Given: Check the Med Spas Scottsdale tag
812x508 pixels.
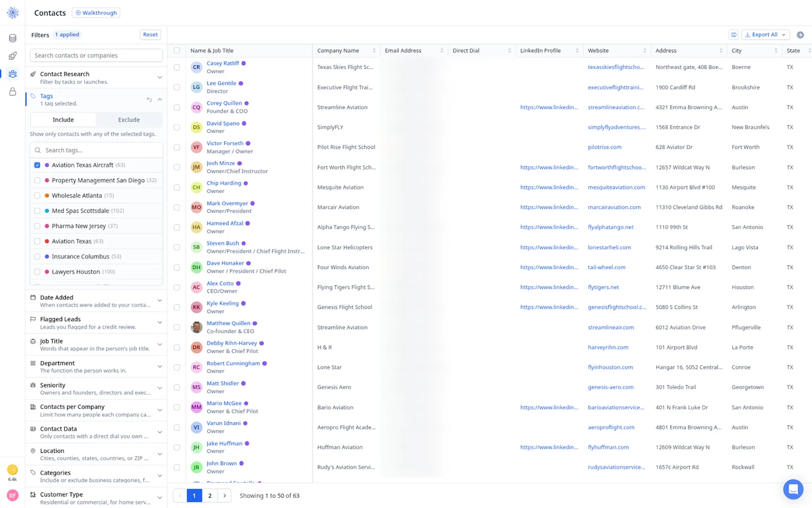Looking at the screenshot, I should [x=37, y=210].
